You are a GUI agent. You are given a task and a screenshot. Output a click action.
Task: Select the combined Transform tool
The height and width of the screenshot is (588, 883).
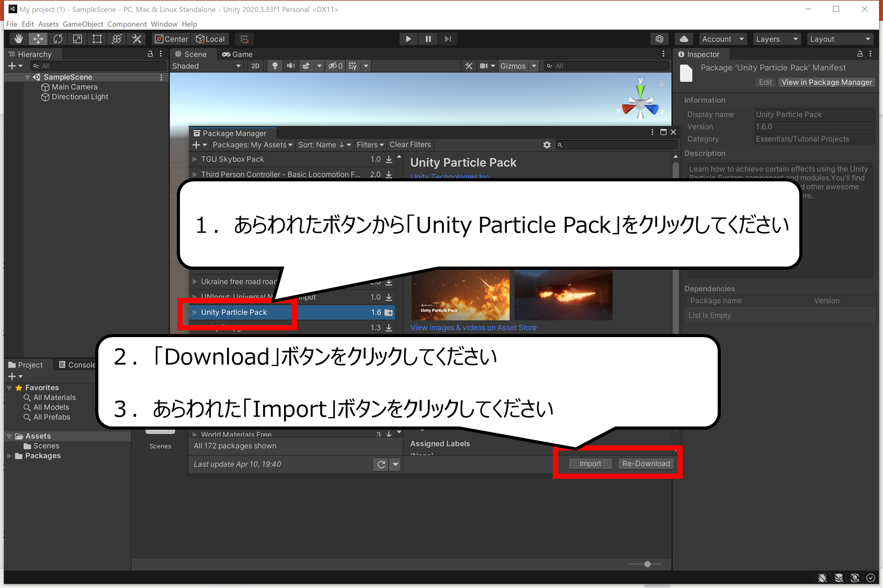click(117, 39)
